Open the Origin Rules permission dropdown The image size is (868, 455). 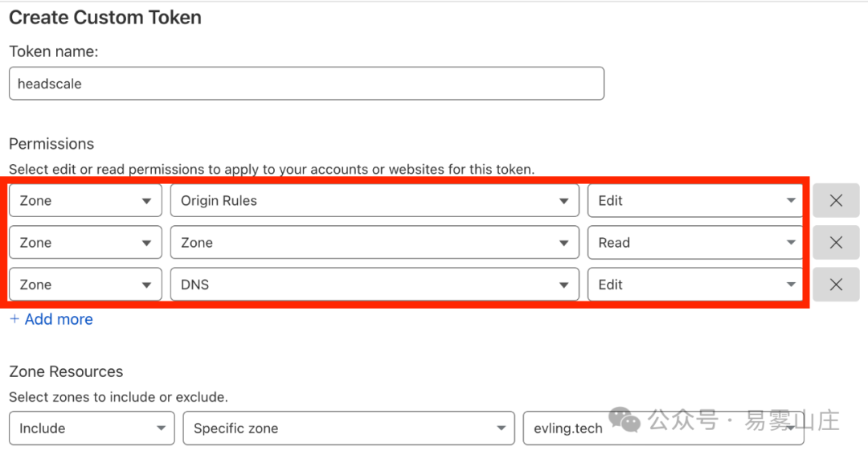pyautogui.click(x=375, y=200)
